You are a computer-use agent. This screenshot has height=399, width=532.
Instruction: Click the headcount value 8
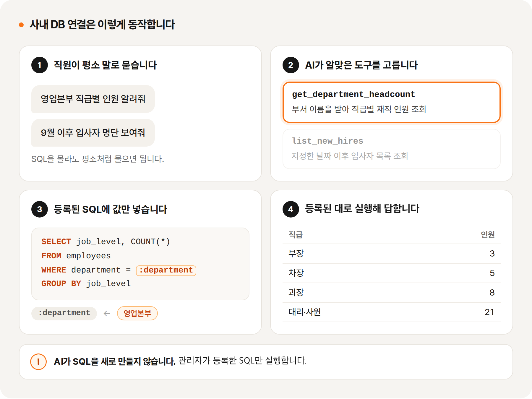492,293
